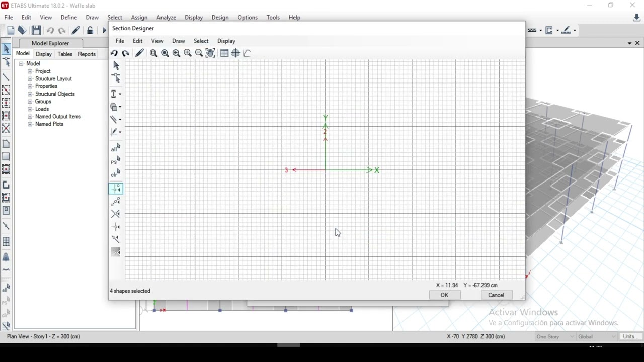This screenshot has height=362, width=644.
Task: Open the moment-curvature curve icon
Action: click(247, 53)
